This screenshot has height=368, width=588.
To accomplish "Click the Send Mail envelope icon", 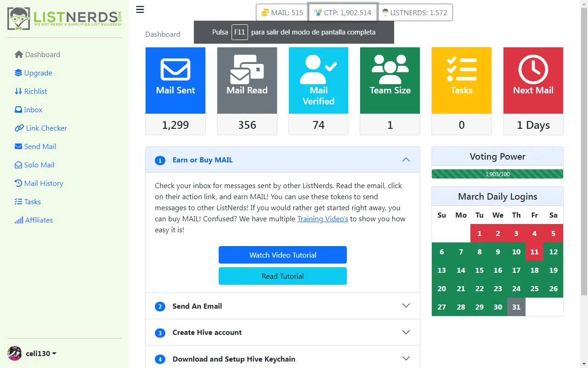I will tap(18, 146).
